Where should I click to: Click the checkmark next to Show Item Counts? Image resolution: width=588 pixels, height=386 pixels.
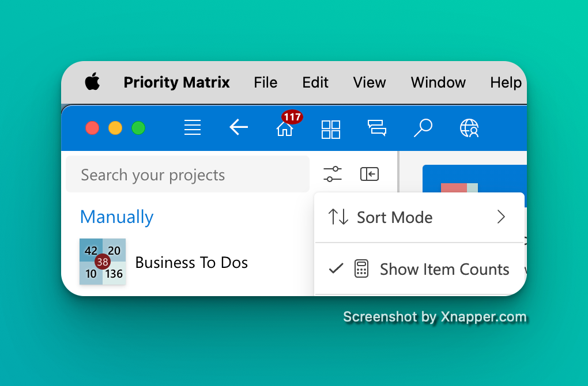tap(336, 268)
